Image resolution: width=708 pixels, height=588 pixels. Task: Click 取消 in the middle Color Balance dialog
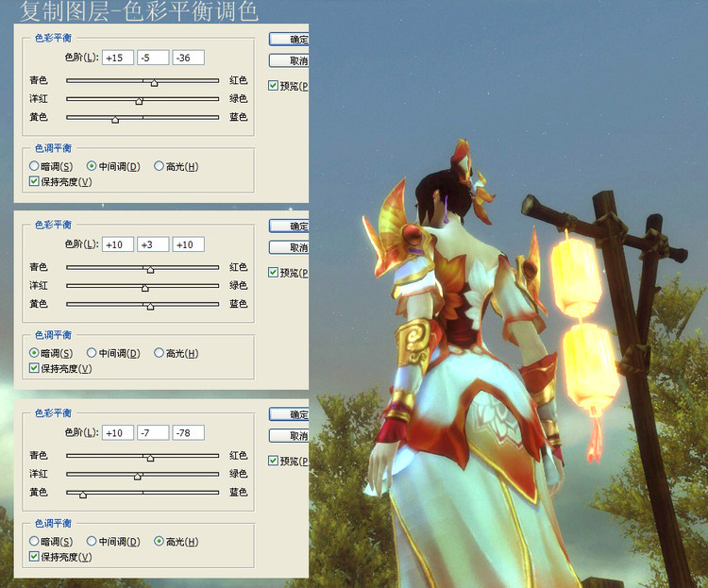coord(289,247)
